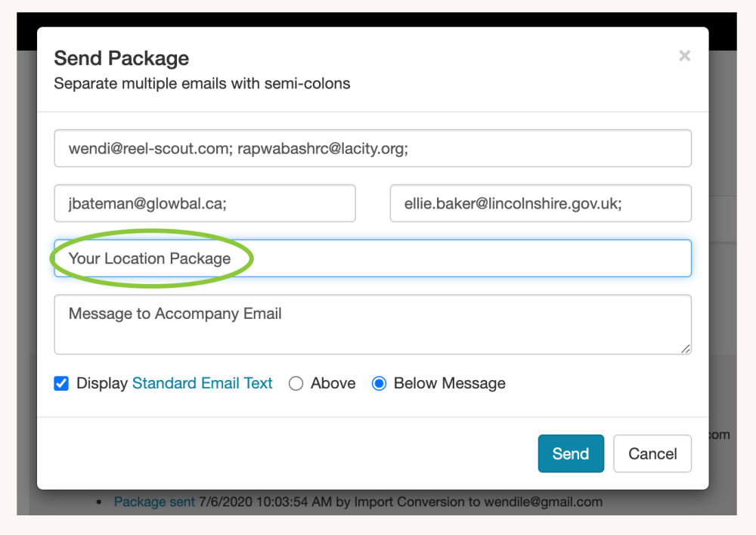
Task: Click the Send Package dialog title
Action: 122,58
